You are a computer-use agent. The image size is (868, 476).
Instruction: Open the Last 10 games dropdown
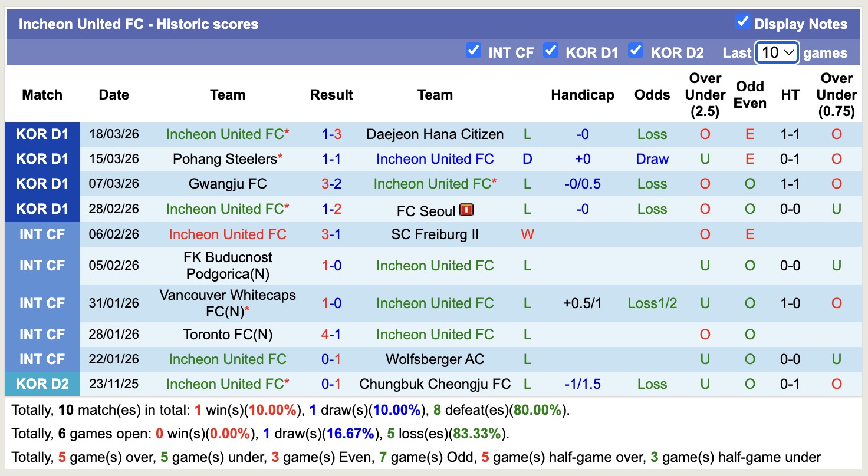pos(777,52)
